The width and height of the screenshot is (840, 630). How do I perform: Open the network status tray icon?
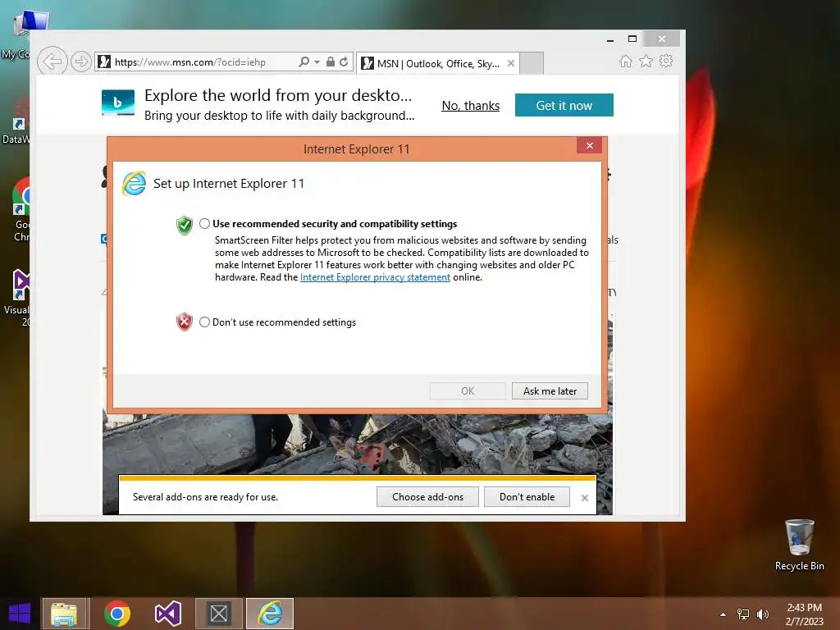743,614
